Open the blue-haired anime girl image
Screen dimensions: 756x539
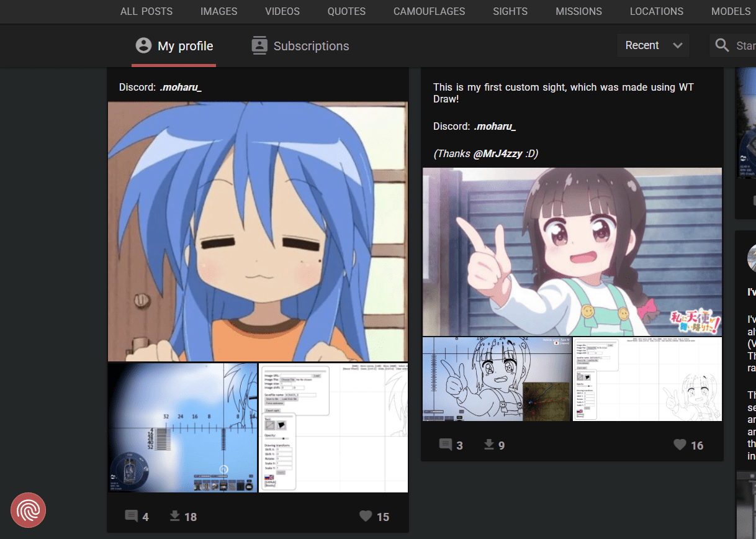click(258, 231)
